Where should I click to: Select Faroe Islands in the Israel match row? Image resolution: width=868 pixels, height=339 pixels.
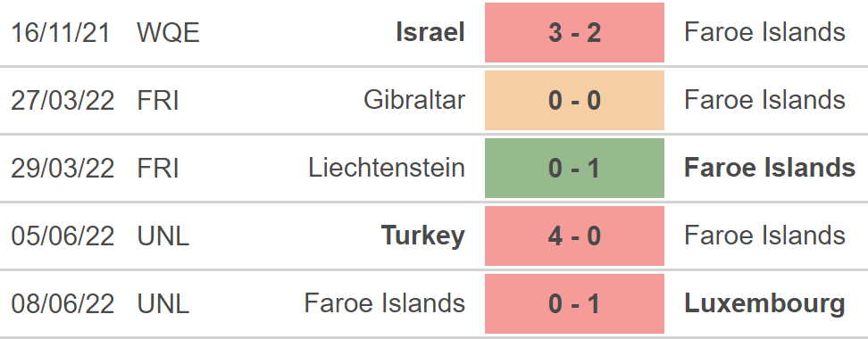(x=764, y=33)
